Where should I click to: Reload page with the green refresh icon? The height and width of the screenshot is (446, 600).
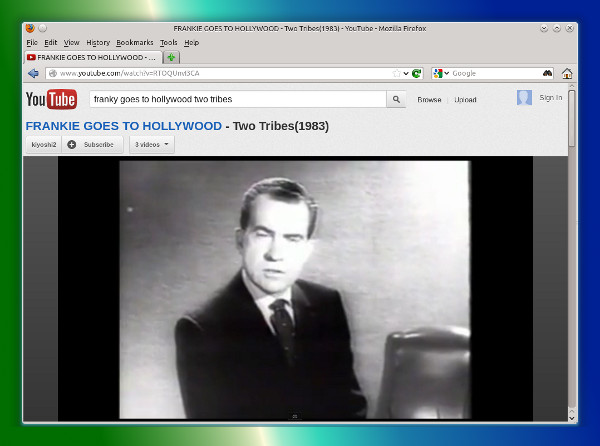(x=417, y=73)
